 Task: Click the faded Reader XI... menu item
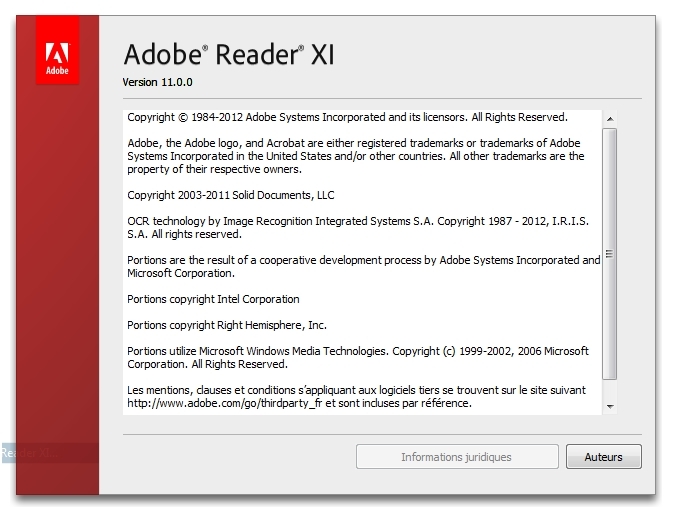point(28,453)
